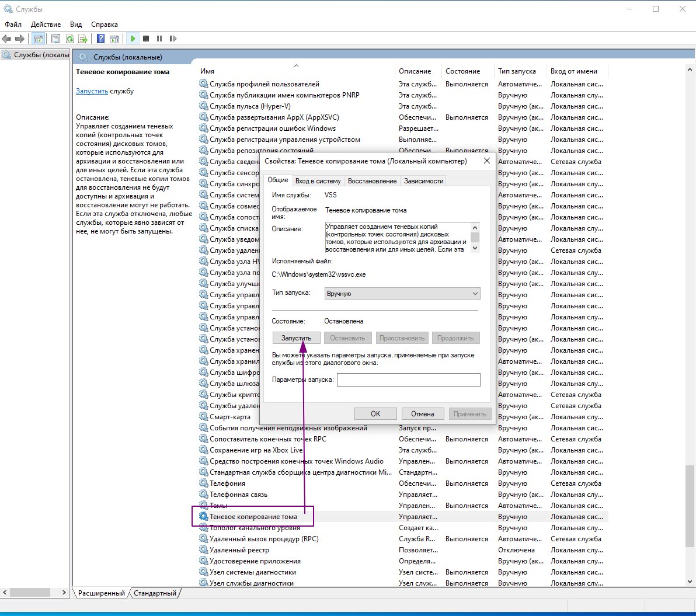Click the gear icon beside Телефонная связь

pos(203,494)
